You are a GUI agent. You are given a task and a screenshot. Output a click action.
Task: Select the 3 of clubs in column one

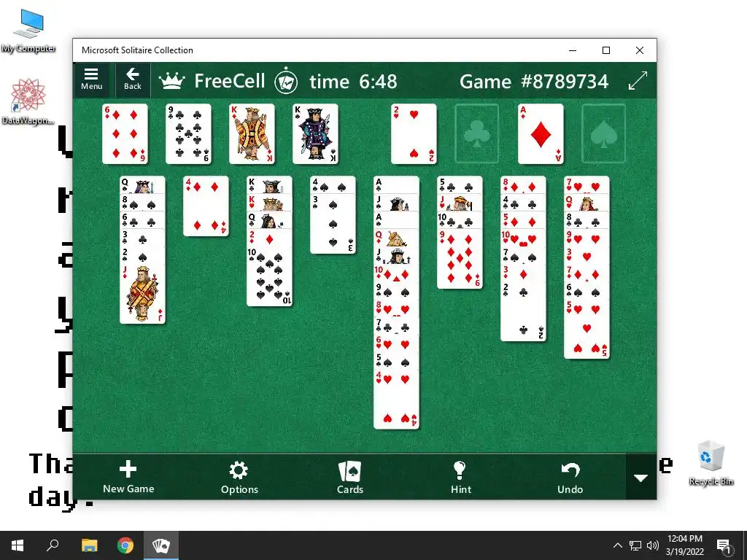click(x=142, y=238)
